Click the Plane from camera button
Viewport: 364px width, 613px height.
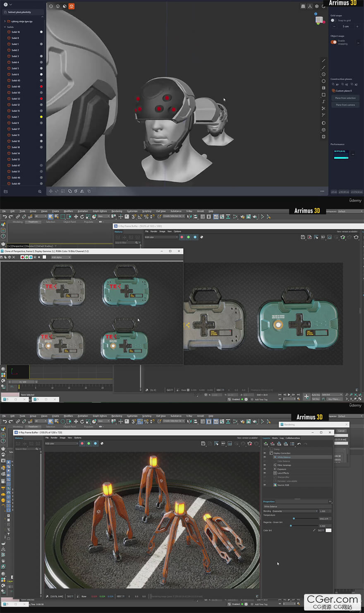(345, 105)
